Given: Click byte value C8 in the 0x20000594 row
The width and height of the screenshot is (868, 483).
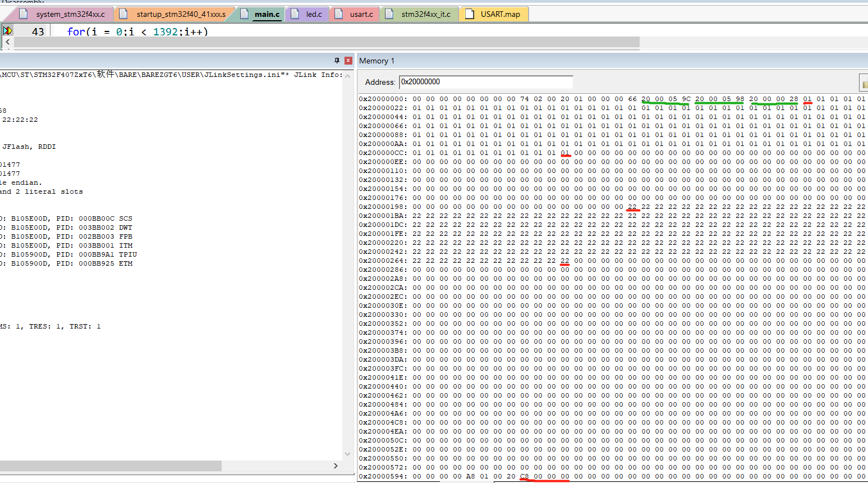Looking at the screenshot, I should point(525,476).
